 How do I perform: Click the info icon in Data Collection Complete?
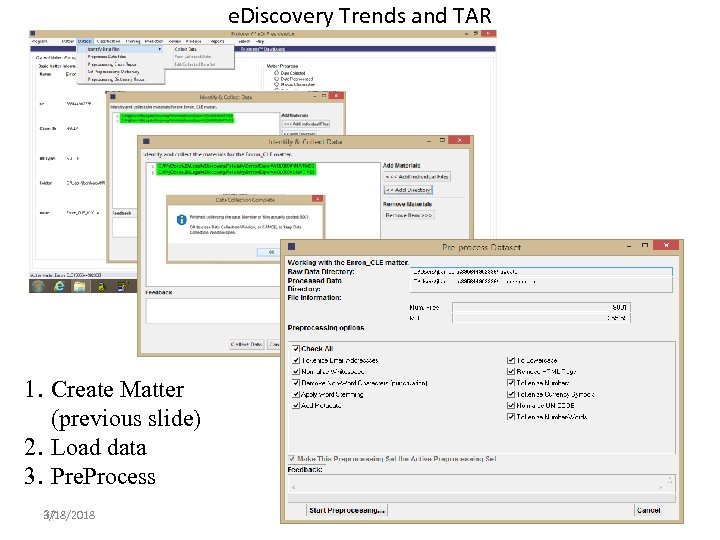coord(181,220)
